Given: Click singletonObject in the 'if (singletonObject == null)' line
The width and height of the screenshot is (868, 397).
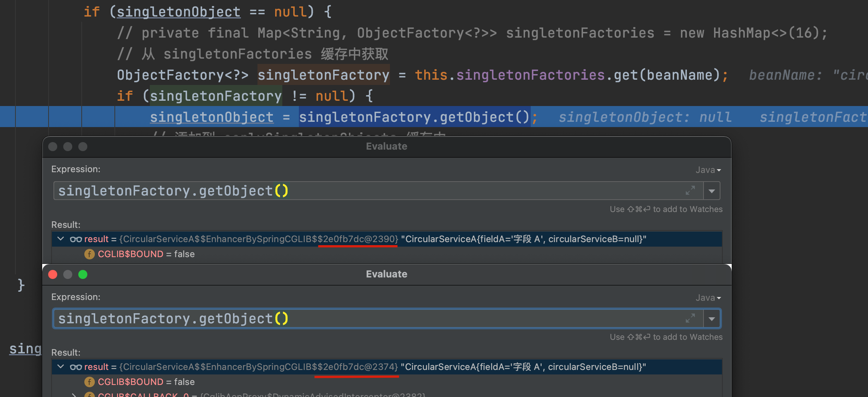Looking at the screenshot, I should click(178, 12).
